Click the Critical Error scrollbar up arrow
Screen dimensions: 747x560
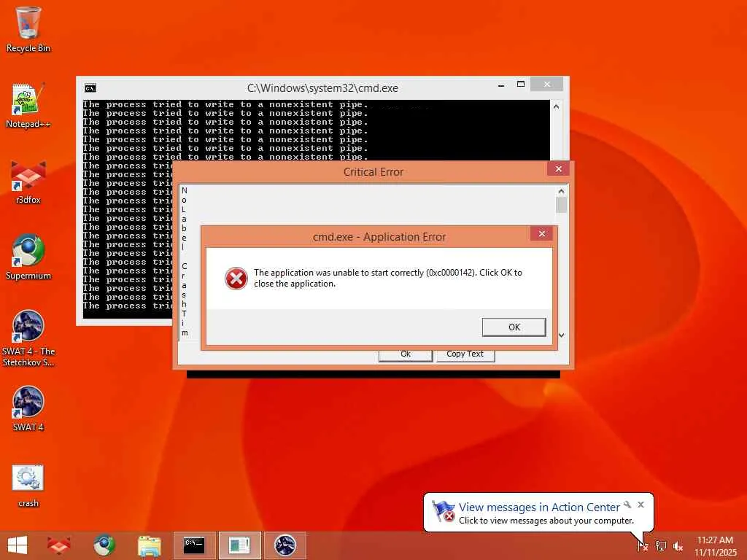tap(561, 192)
